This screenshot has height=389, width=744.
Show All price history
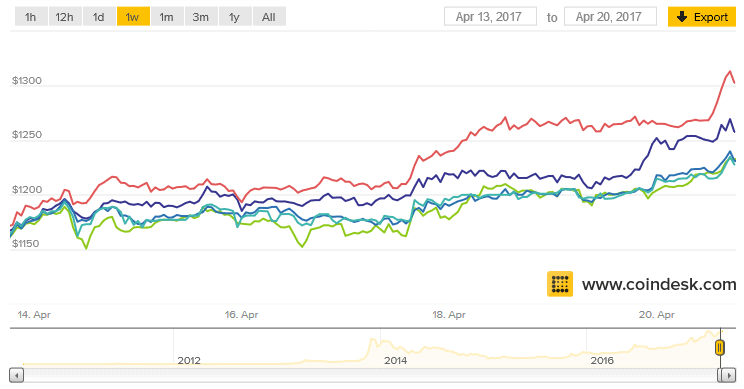pos(269,17)
